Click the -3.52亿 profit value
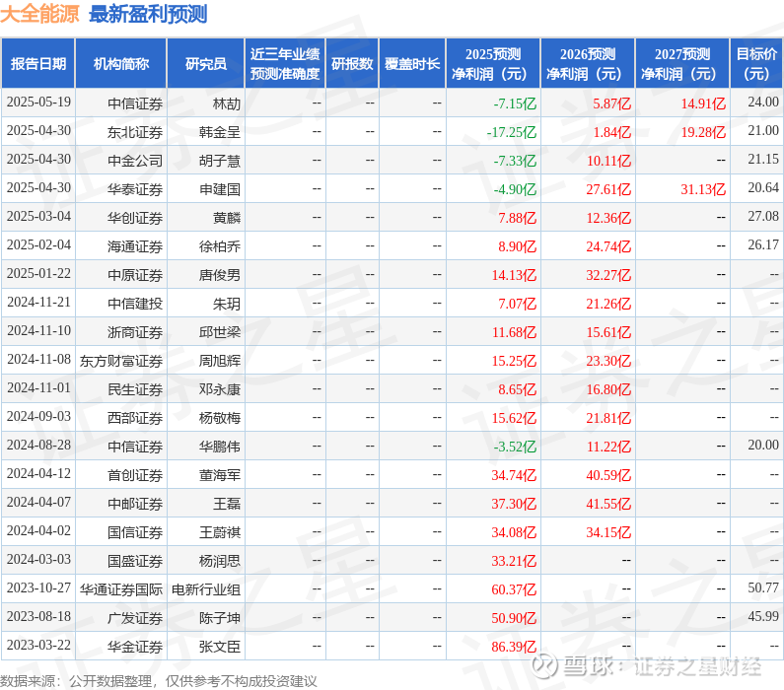The image size is (784, 690). click(x=515, y=447)
